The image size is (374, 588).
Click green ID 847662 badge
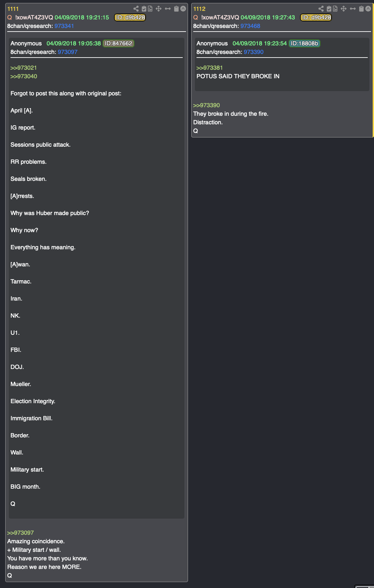coord(118,43)
